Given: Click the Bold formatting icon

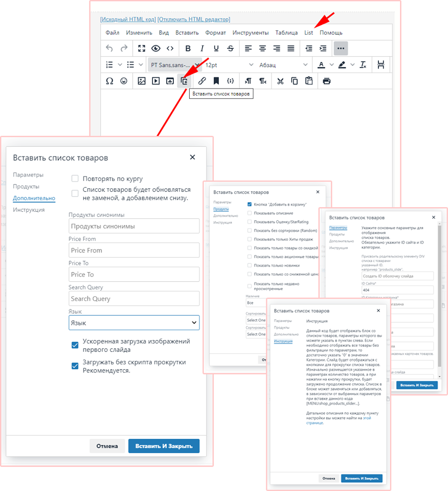Looking at the screenshot, I should 188,49.
